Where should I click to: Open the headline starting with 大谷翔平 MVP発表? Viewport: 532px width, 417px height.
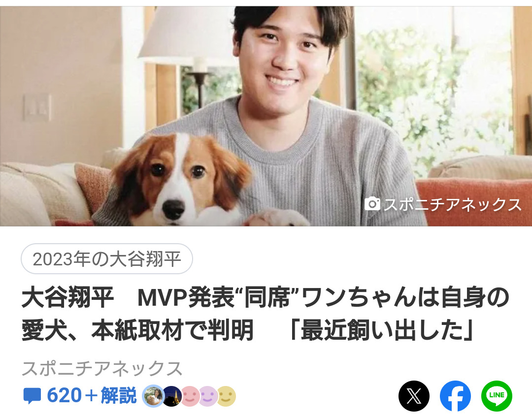(x=265, y=314)
